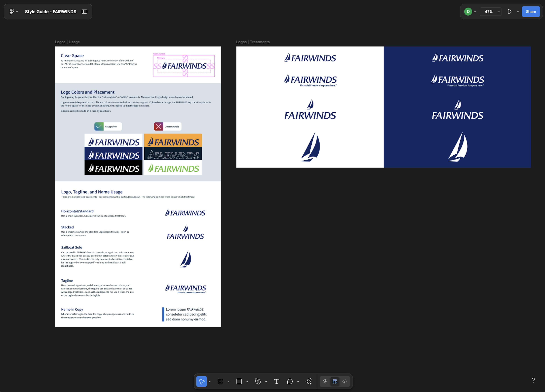
Task: Click the Acceptable label text
Action: (111, 127)
